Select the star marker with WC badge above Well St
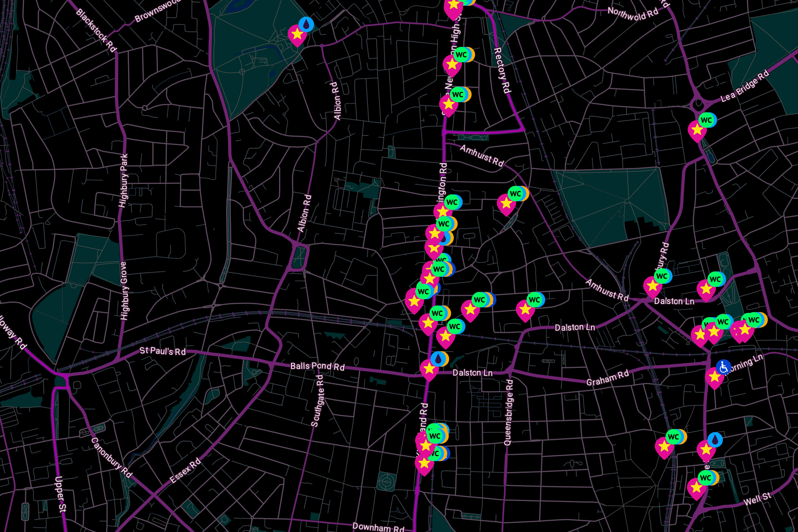The height and width of the screenshot is (532, 798). click(697, 488)
